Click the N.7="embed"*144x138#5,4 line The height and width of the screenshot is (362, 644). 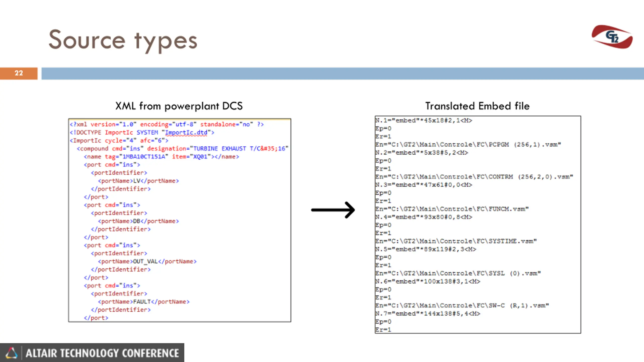pyautogui.click(x=428, y=313)
